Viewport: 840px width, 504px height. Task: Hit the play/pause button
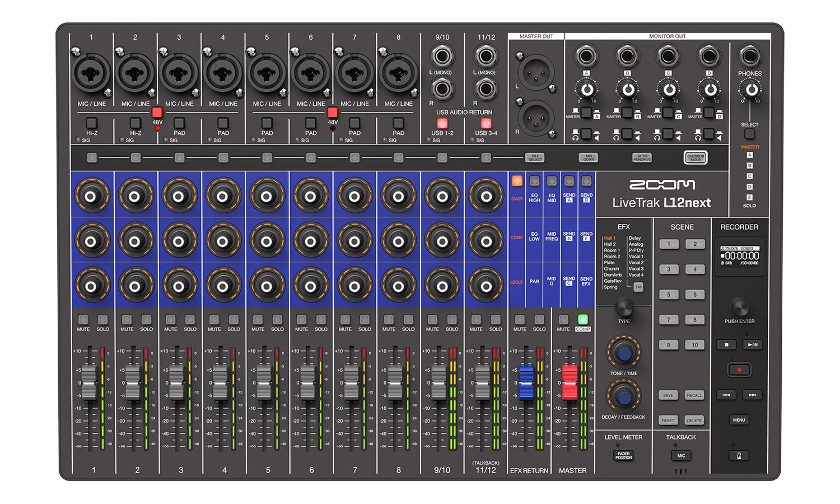(753, 345)
